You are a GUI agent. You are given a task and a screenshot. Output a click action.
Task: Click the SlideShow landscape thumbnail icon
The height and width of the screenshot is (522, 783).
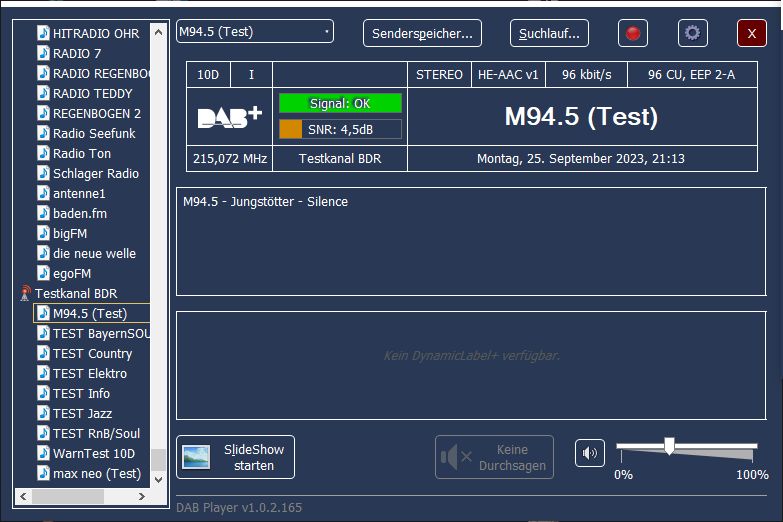click(196, 457)
